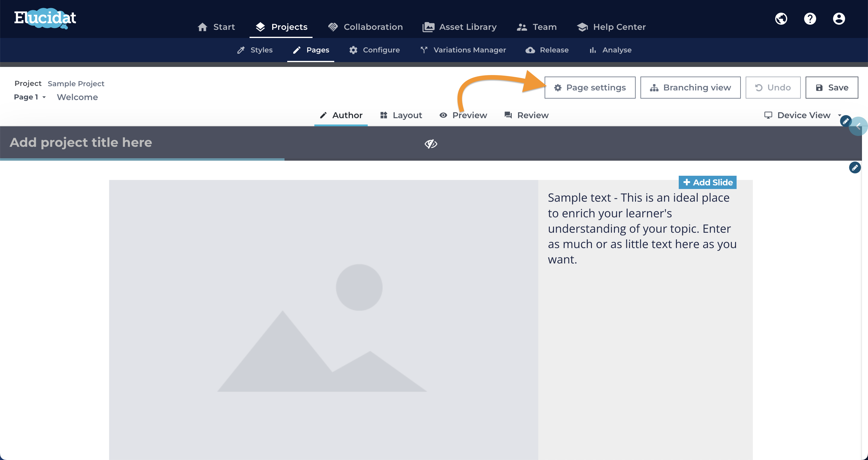This screenshot has height=460, width=868.
Task: Toggle the hidden eye icon in title bar
Action: pyautogui.click(x=431, y=144)
